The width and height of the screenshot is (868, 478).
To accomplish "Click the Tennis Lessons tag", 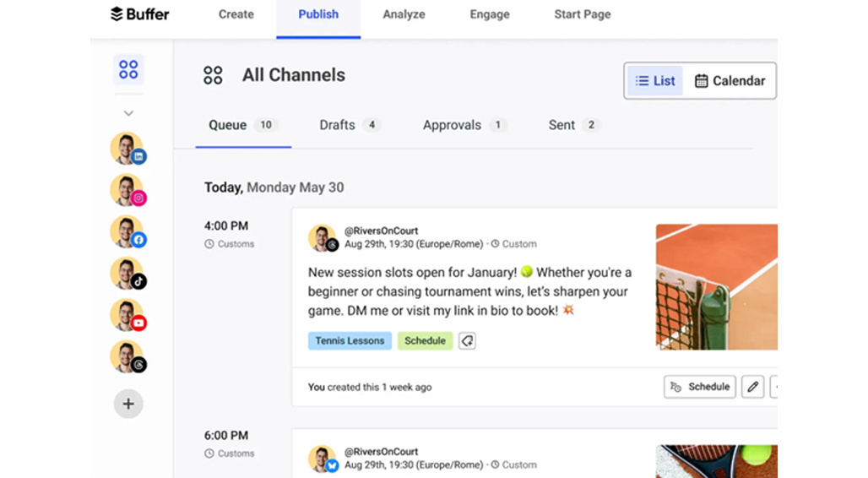I will coord(350,340).
